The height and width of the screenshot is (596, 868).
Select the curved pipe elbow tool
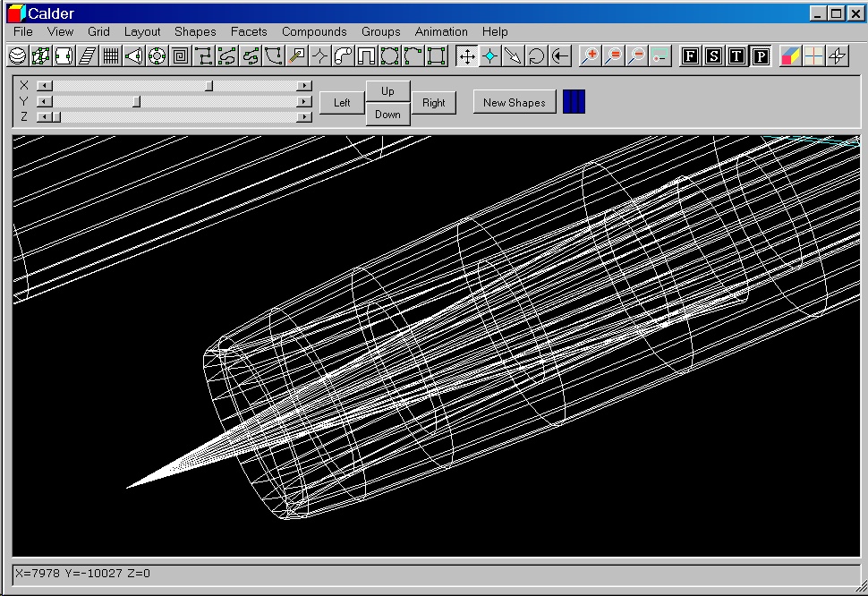tap(343, 56)
